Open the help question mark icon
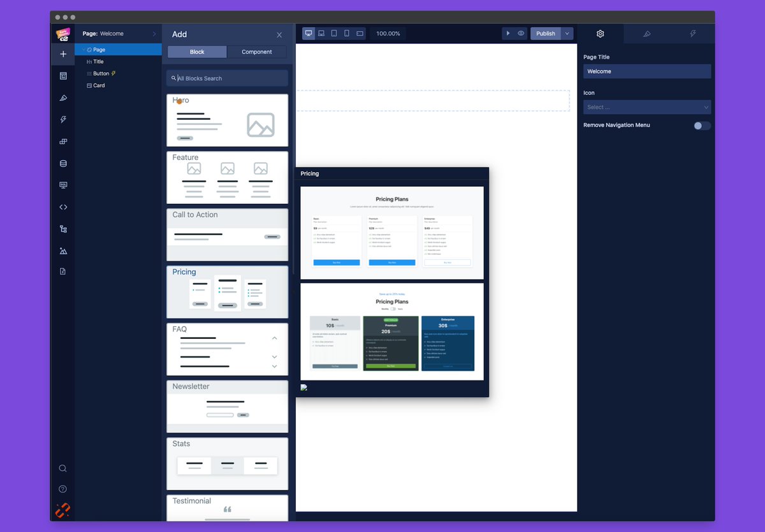 point(62,489)
